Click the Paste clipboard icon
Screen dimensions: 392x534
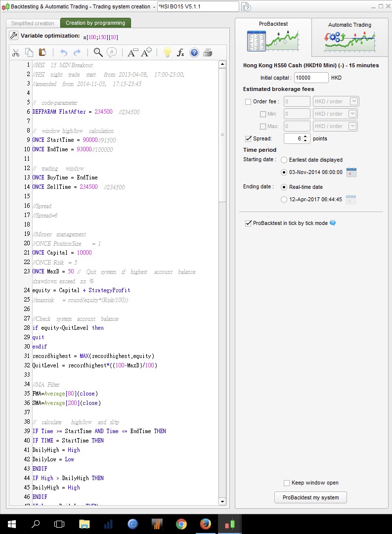[x=42, y=52]
